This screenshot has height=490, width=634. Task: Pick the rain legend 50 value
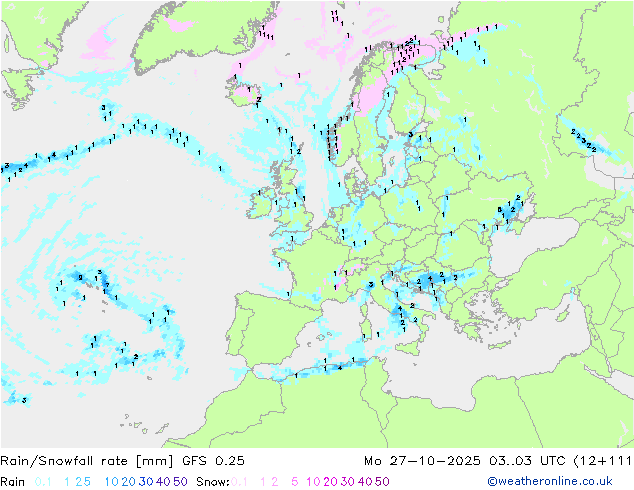click(x=180, y=482)
